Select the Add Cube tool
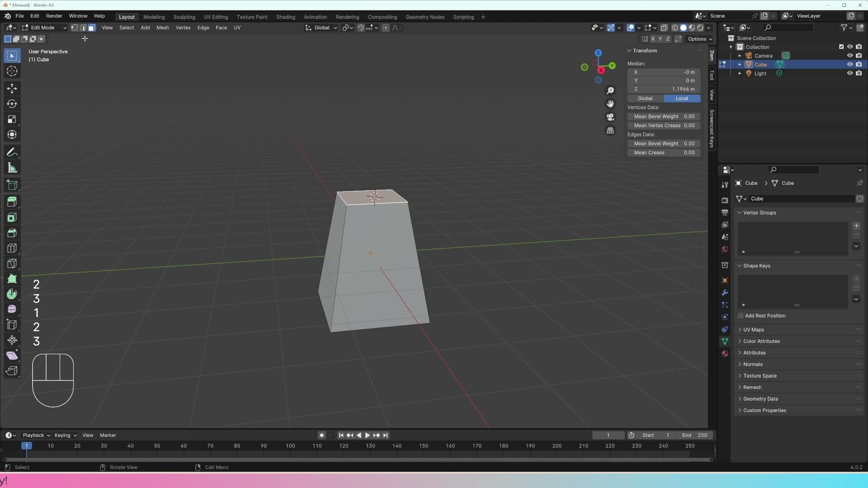The image size is (868, 488). tap(12, 185)
